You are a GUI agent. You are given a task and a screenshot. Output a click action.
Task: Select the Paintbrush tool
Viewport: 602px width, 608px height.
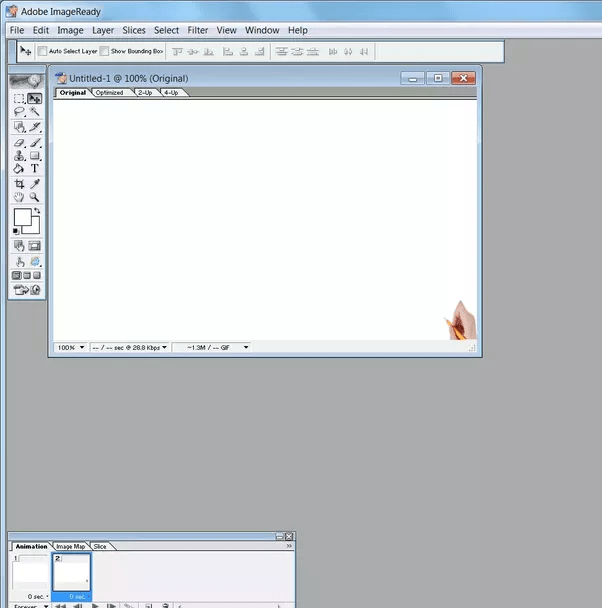click(x=35, y=143)
